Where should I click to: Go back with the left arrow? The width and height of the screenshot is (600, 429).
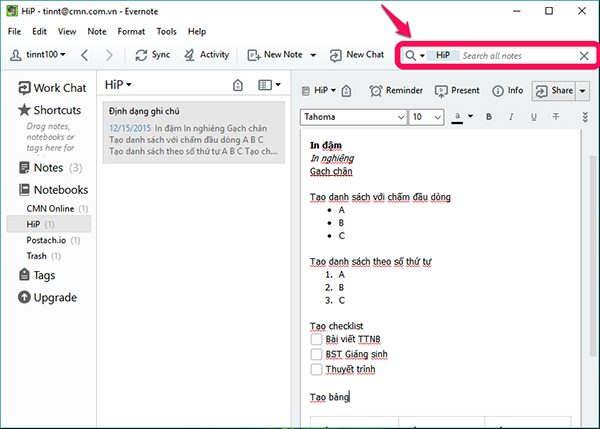pos(85,55)
